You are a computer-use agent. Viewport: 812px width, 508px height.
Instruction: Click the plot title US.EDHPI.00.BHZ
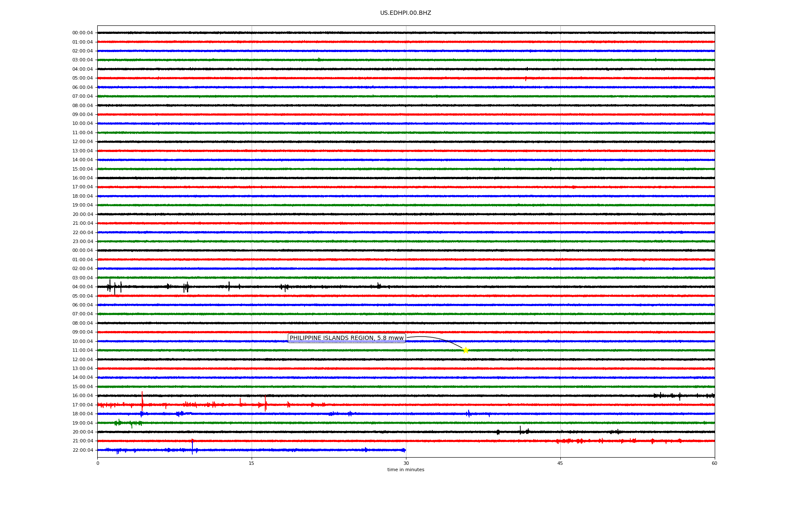pos(405,13)
